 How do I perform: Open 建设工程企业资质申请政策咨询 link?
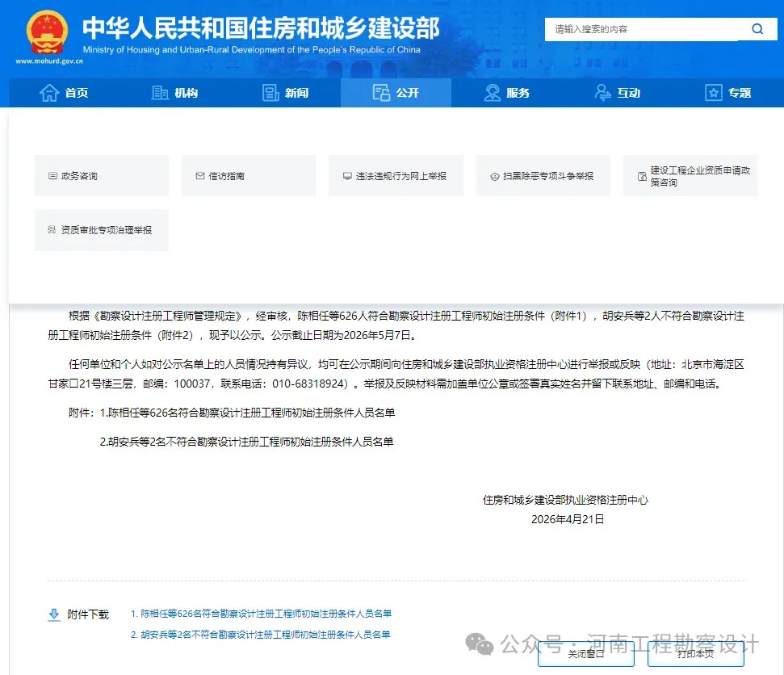click(690, 176)
